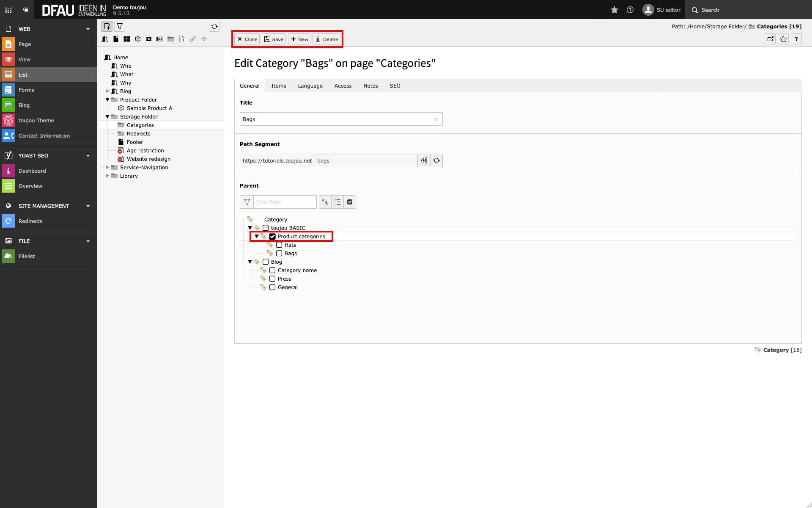Screen dimensions: 812x508
Task: Uncheck the Product categories checkbox
Action: 272,236
